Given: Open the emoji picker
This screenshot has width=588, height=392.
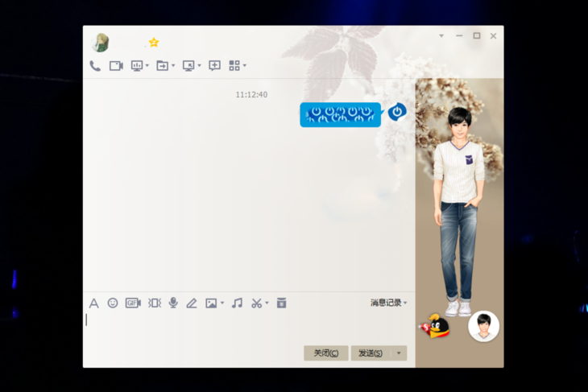Looking at the screenshot, I should pyautogui.click(x=113, y=303).
